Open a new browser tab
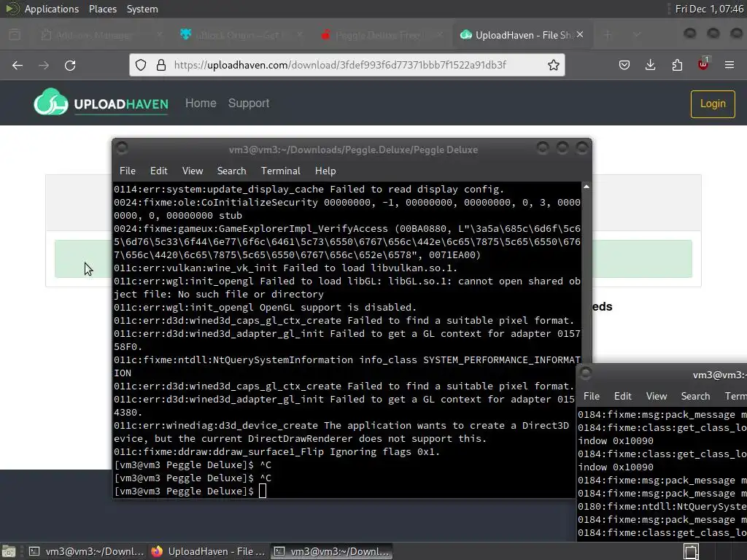747x560 pixels. [608, 35]
